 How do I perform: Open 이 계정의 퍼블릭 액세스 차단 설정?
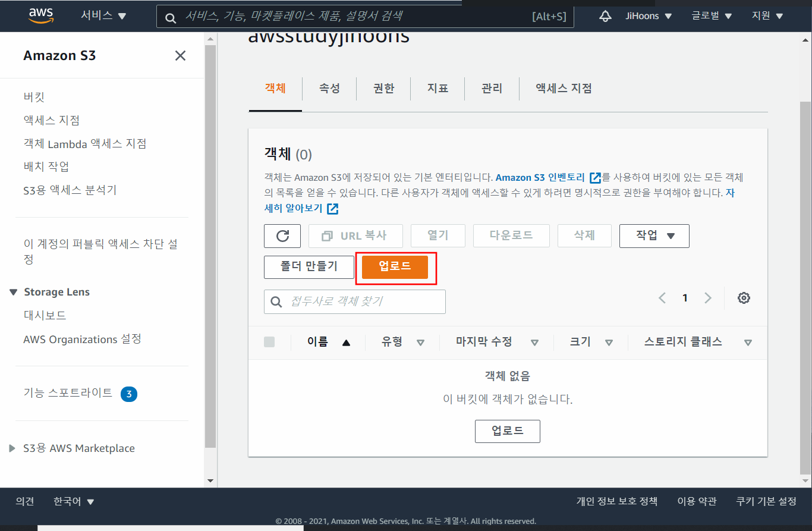click(100, 252)
